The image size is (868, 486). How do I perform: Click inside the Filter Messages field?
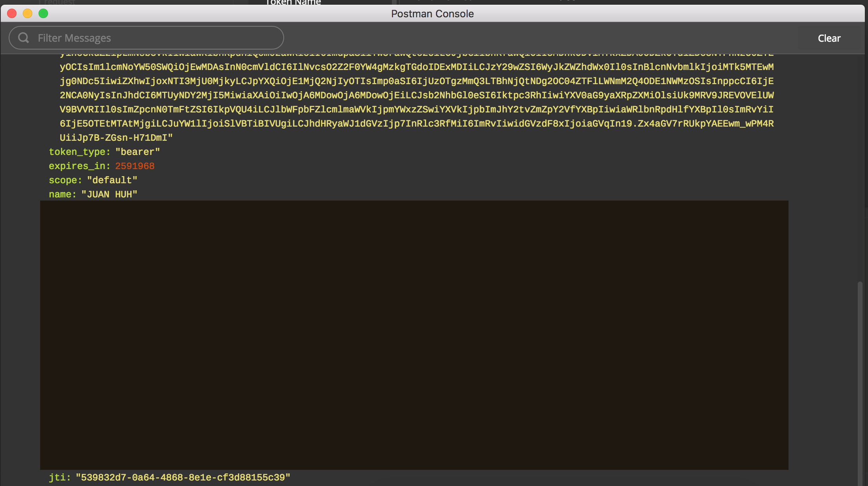[x=146, y=38]
